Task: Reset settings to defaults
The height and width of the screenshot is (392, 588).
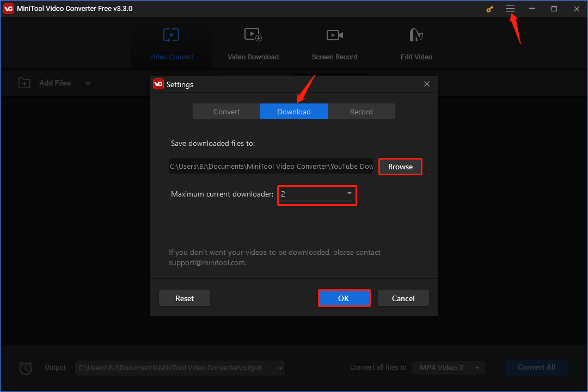Action: (x=185, y=298)
